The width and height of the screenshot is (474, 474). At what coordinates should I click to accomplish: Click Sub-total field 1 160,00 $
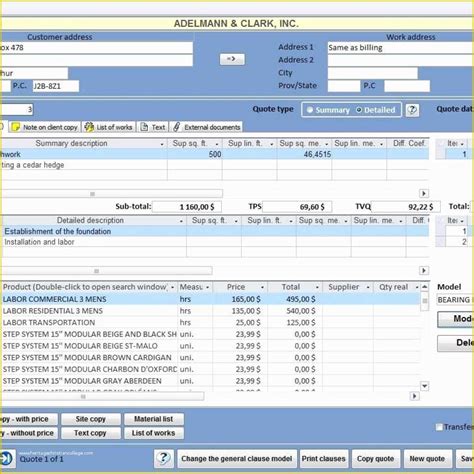(x=187, y=207)
